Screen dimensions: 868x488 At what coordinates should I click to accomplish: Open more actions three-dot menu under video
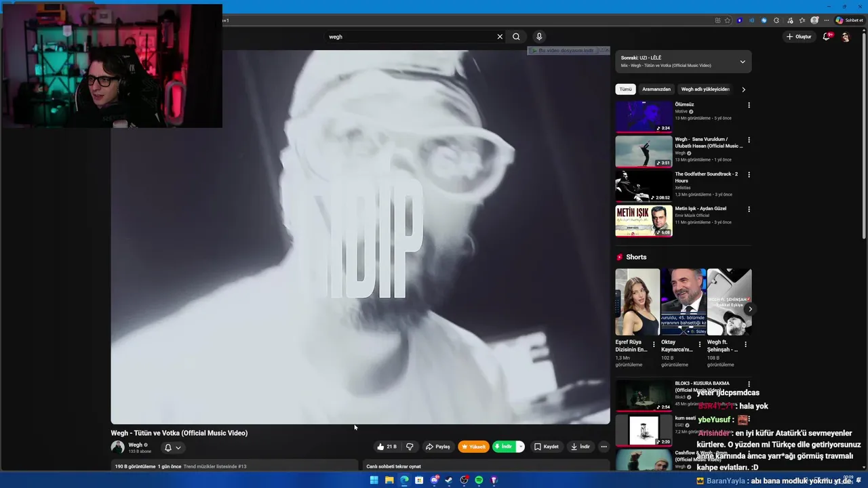[x=604, y=447]
